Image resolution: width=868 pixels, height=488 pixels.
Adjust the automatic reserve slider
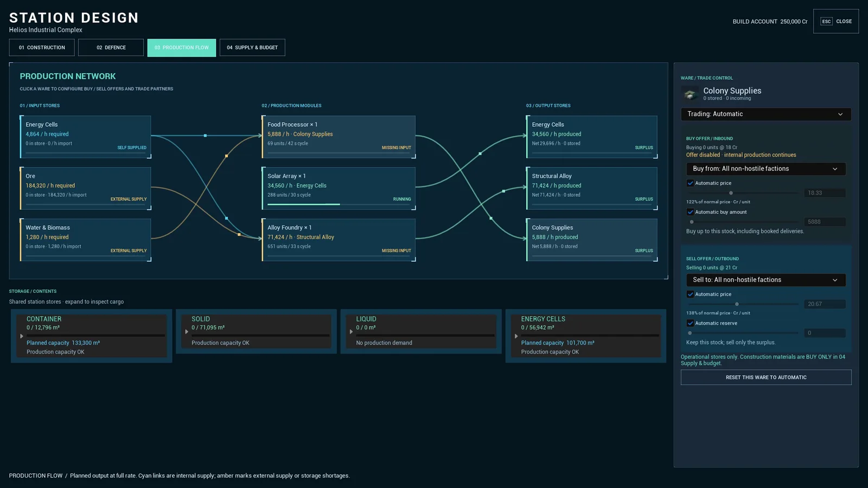click(x=742, y=333)
